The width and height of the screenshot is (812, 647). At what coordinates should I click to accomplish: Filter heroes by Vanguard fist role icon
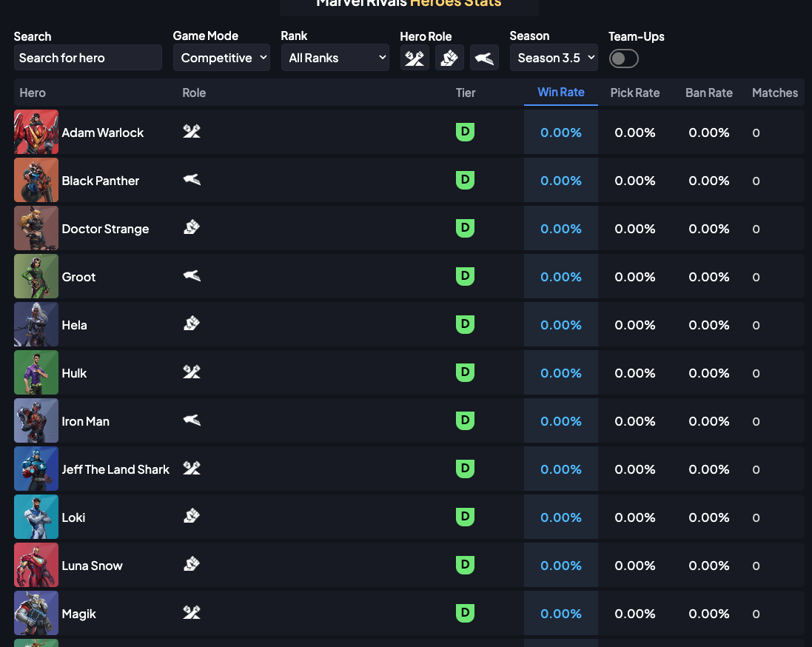click(449, 58)
